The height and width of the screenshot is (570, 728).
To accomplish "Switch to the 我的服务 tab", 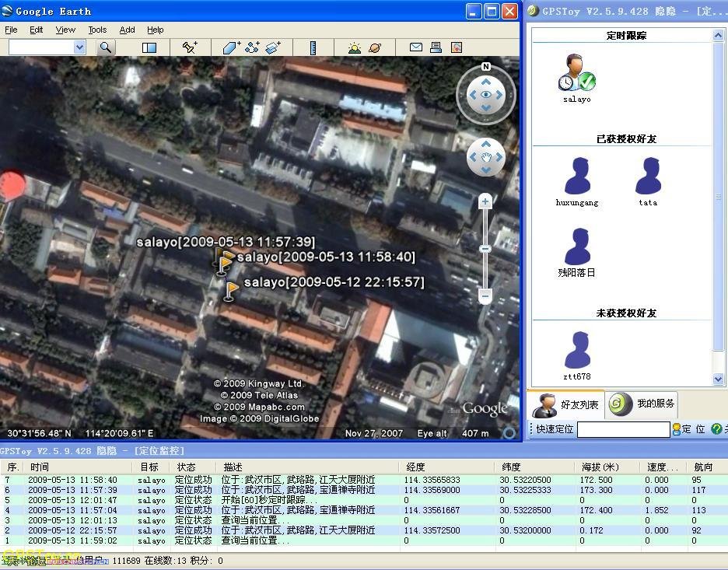I will click(x=642, y=404).
